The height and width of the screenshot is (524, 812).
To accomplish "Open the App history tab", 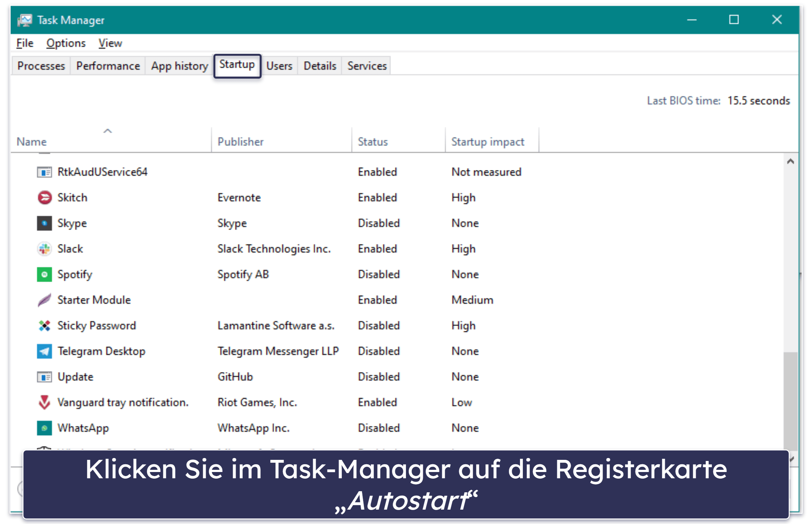I will point(180,66).
